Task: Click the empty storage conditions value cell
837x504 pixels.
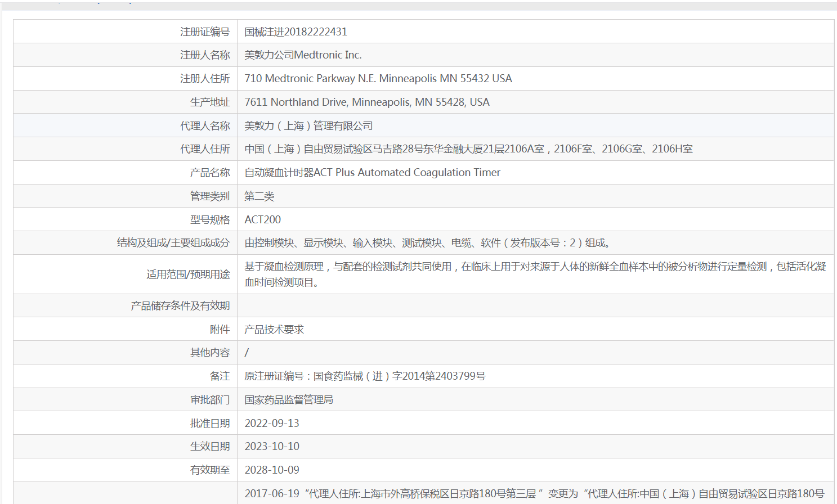Action: tap(535, 305)
